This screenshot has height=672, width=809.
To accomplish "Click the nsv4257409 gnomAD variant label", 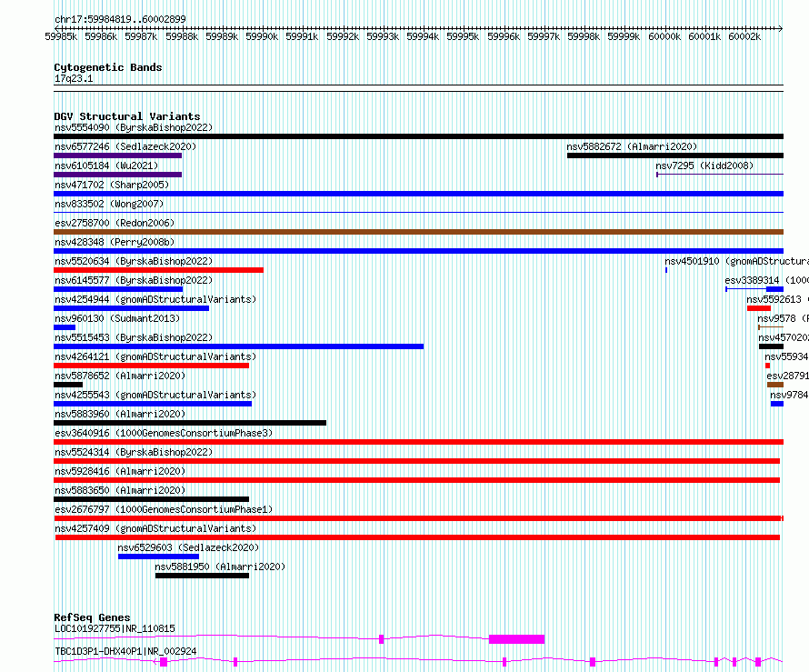I will 155,528.
